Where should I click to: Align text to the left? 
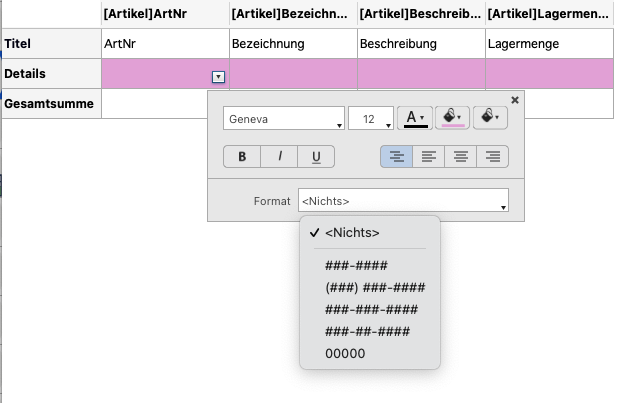(428, 156)
